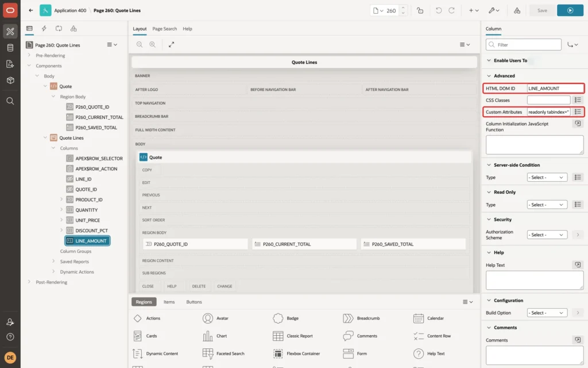Select the Layout tab
Screen dimensions: 588x368
140,29
